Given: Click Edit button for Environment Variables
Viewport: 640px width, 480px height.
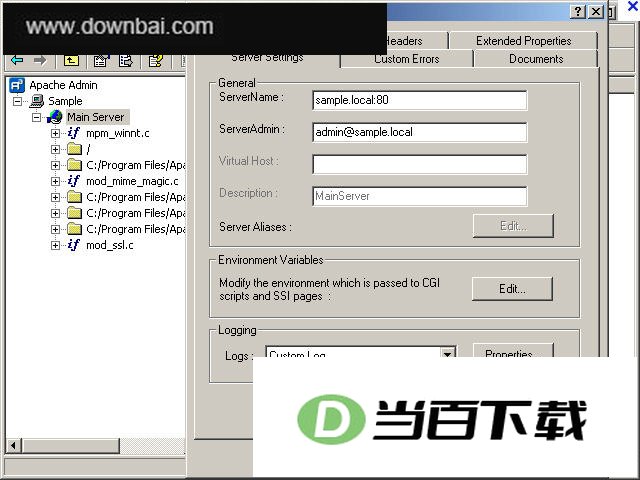Looking at the screenshot, I should click(x=512, y=289).
